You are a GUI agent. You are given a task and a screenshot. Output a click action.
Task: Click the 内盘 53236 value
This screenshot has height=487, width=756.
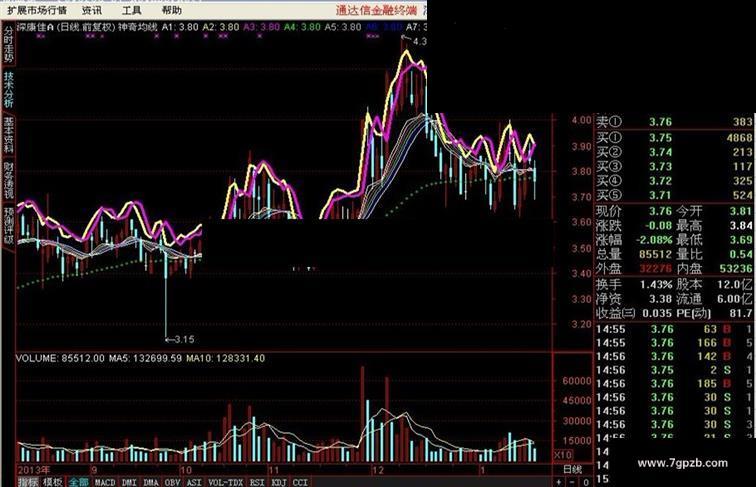click(x=735, y=269)
